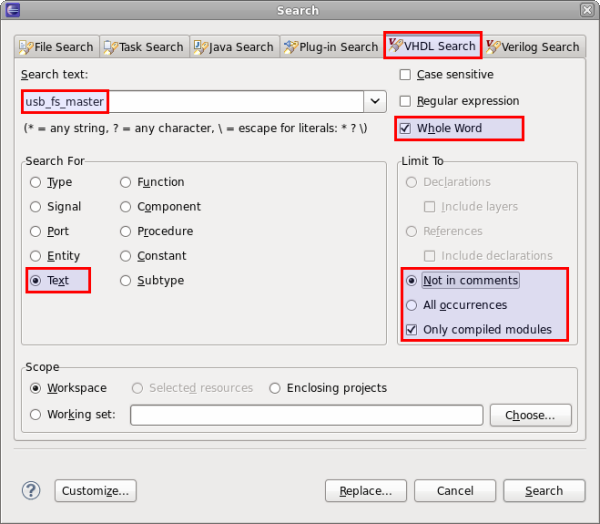This screenshot has width=600, height=524.
Task: Click the Working set text field
Action: click(307, 415)
